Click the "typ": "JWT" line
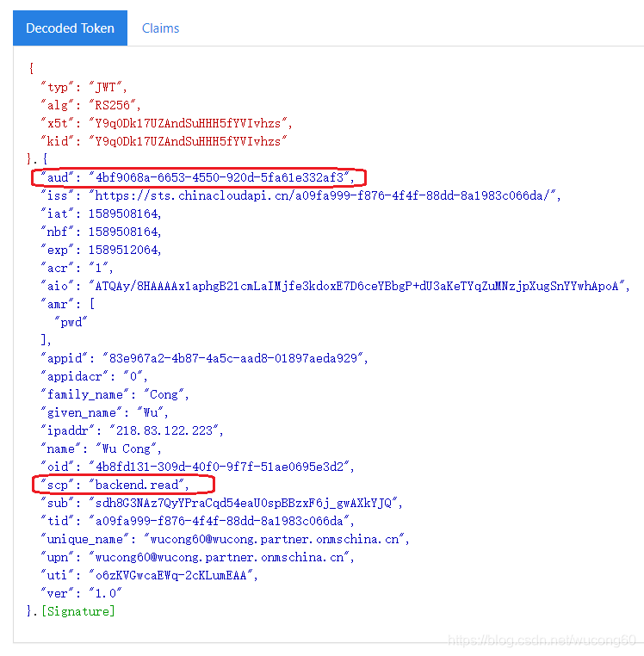The height and width of the screenshot is (656, 644). pos(84,87)
